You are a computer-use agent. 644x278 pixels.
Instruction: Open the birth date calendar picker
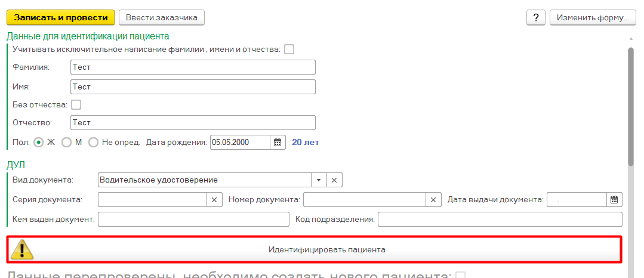278,143
